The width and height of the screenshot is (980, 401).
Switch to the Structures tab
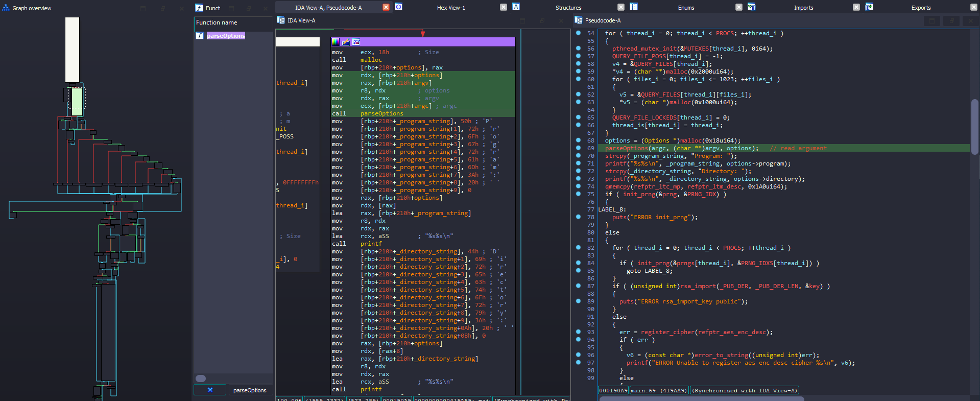[x=568, y=8]
